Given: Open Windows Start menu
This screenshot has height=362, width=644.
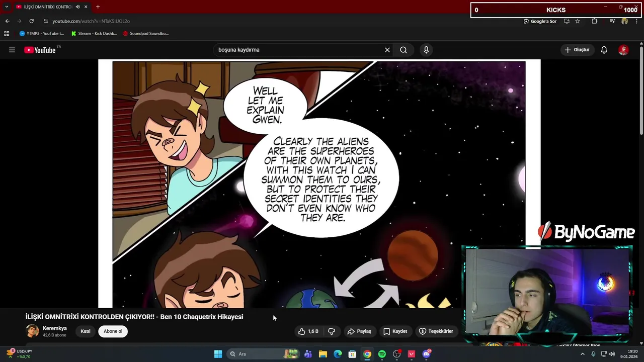Looking at the screenshot, I should tap(218, 354).
